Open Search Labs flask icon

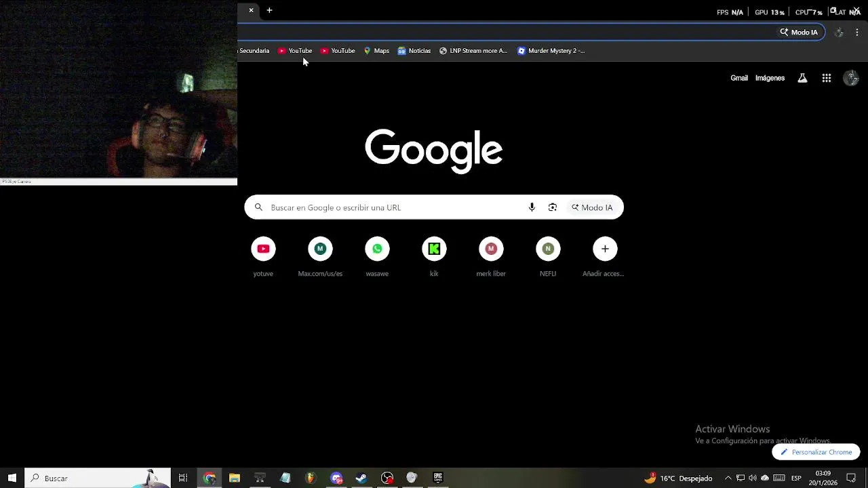pos(802,78)
